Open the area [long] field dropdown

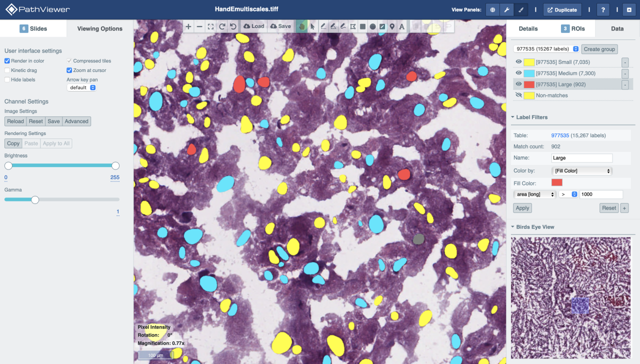pos(535,194)
